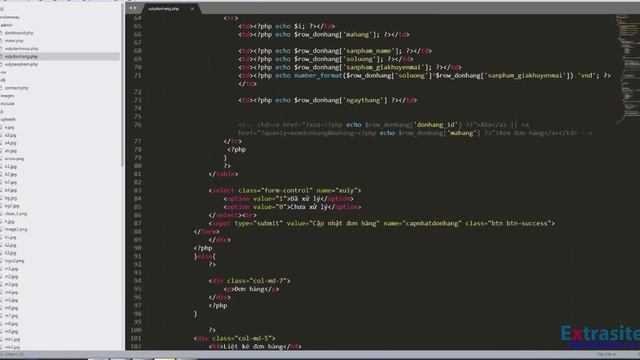Click the option 'Chưa xử lý' line

(292, 207)
